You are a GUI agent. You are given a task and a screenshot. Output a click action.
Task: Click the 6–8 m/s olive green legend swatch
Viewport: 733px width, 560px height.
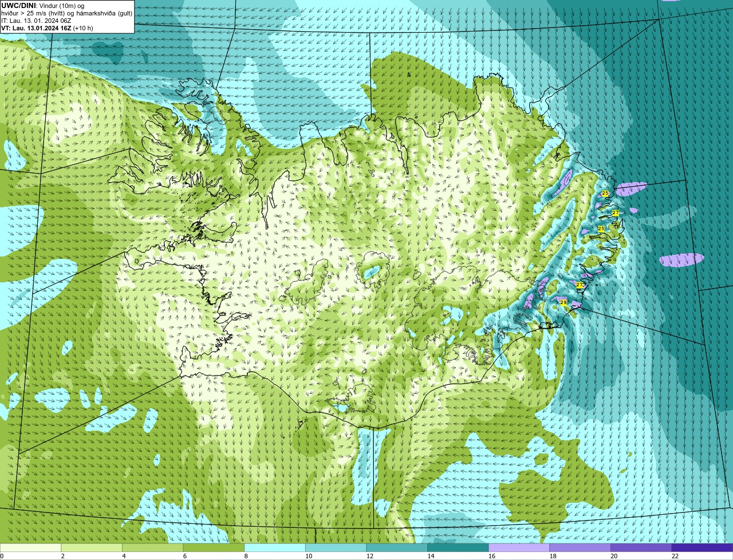[x=214, y=547]
